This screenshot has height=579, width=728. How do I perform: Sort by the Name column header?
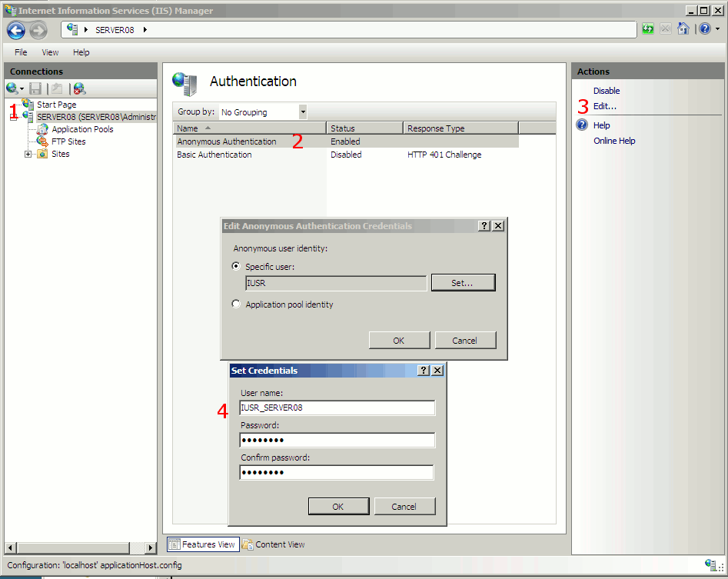250,128
